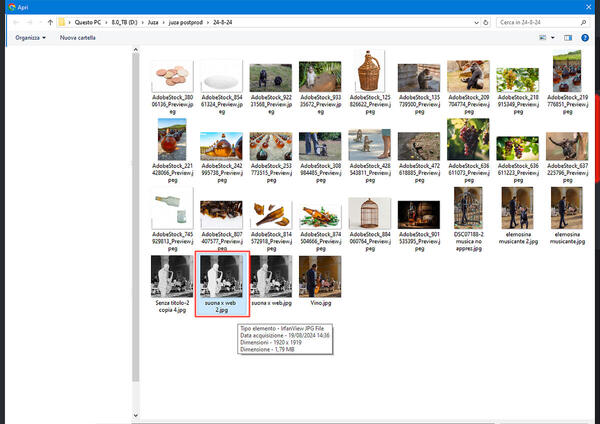The image size is (600, 424).
Task: Select the elemosina musicante 2.jpg file
Action: [518, 213]
